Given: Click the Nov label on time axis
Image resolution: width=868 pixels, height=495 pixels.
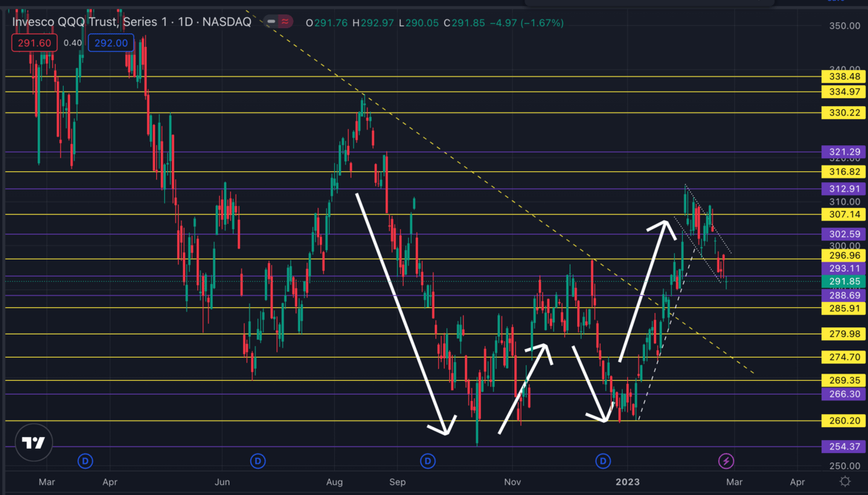Looking at the screenshot, I should coord(512,481).
